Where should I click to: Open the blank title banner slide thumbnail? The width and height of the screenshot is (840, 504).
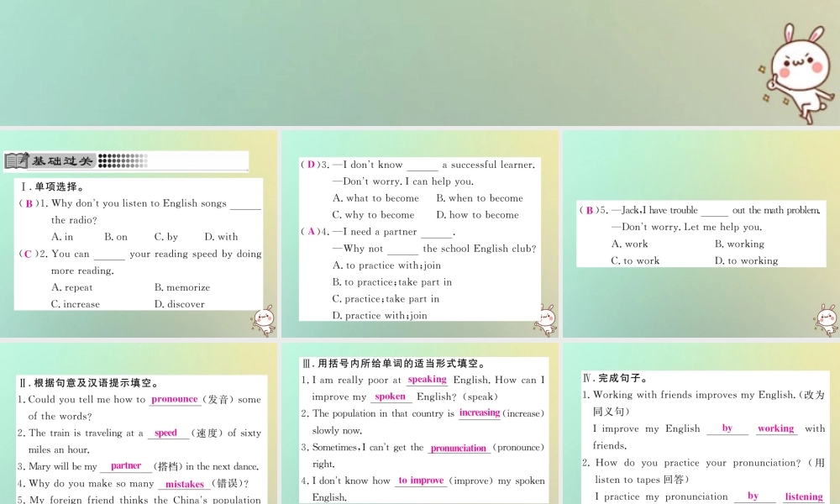click(420, 63)
